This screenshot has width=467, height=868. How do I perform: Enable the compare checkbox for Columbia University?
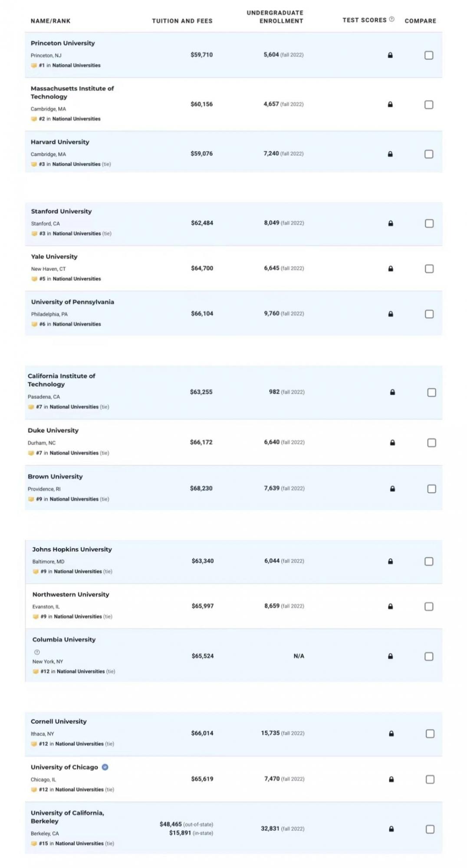(429, 656)
